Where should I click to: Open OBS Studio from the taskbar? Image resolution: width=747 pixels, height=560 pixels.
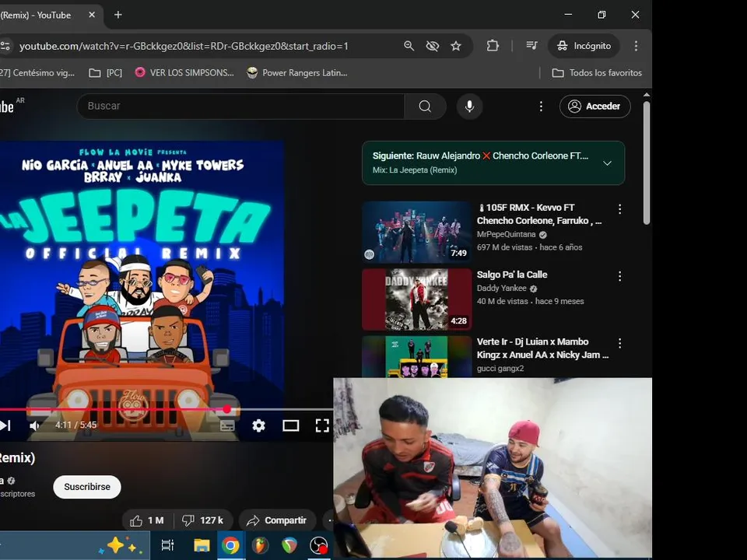(319, 544)
